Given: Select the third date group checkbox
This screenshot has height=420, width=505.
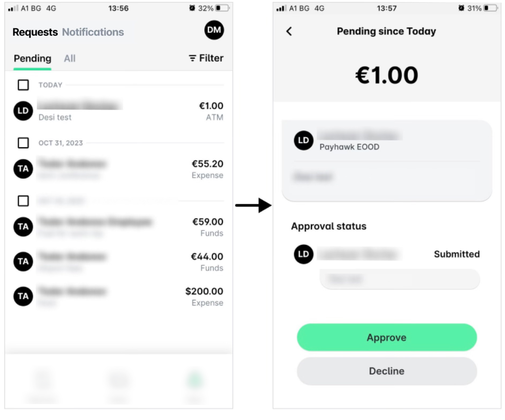Looking at the screenshot, I should pyautogui.click(x=23, y=201).
